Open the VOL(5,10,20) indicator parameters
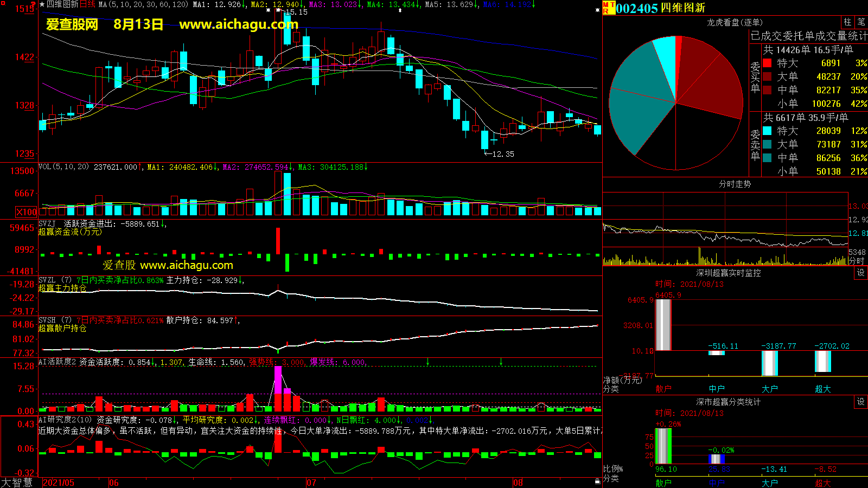868x488 pixels. pyautogui.click(x=63, y=167)
